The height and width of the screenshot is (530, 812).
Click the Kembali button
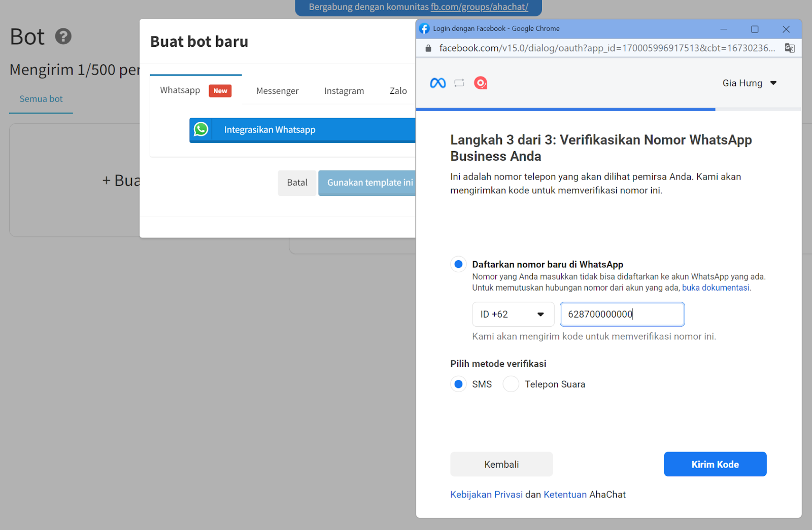501,464
